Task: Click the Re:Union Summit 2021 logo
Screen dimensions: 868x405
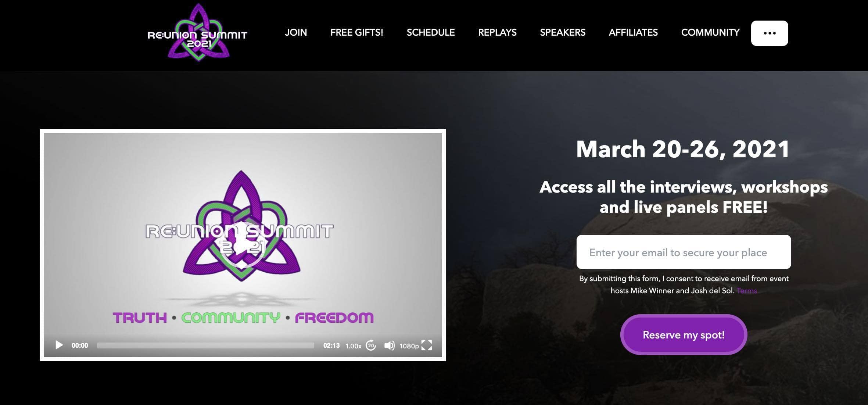Action: click(198, 32)
